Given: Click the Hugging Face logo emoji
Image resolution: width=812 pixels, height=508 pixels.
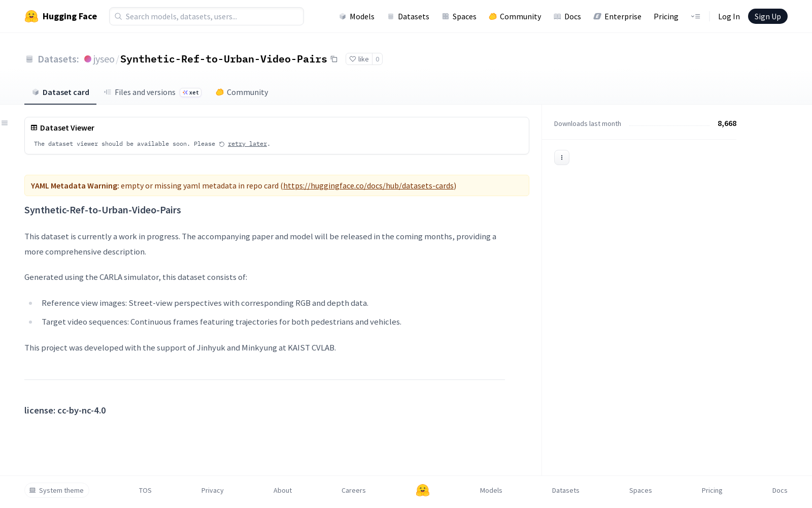Looking at the screenshot, I should (31, 16).
